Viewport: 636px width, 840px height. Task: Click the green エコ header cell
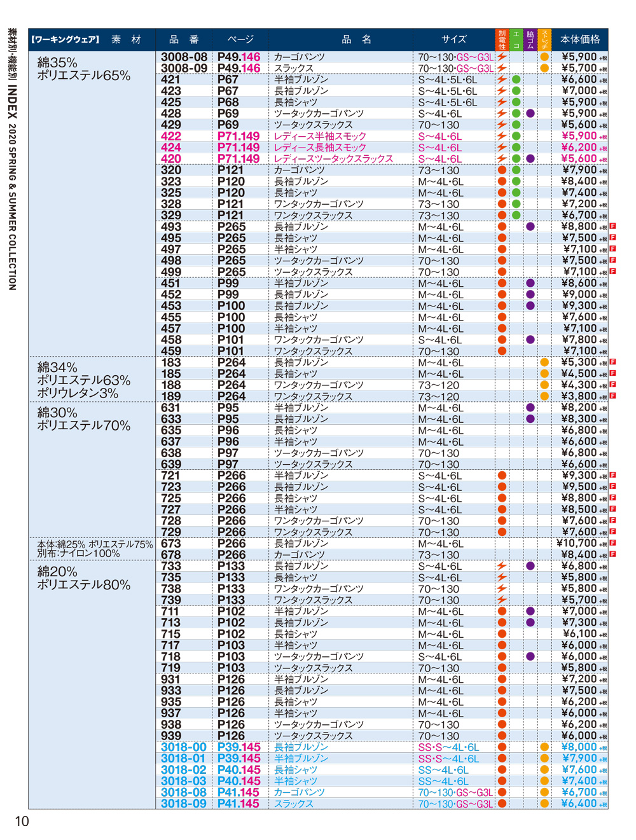tap(516, 39)
